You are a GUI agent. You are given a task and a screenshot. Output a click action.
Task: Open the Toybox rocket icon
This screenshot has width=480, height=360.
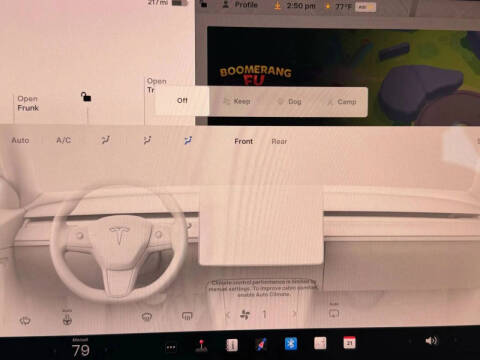tap(261, 344)
